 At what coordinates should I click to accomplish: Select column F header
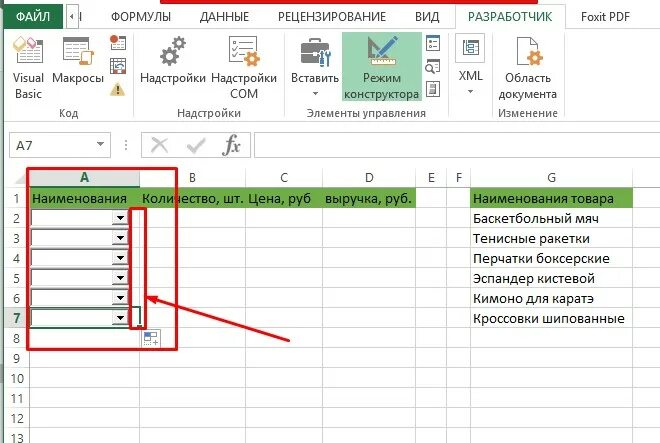pyautogui.click(x=458, y=178)
